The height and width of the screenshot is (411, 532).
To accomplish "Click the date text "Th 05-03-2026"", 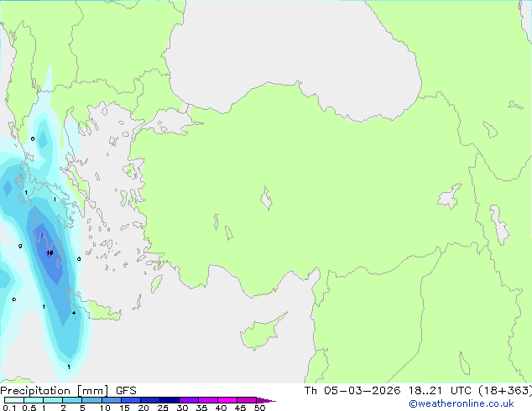I will pyautogui.click(x=352, y=391).
